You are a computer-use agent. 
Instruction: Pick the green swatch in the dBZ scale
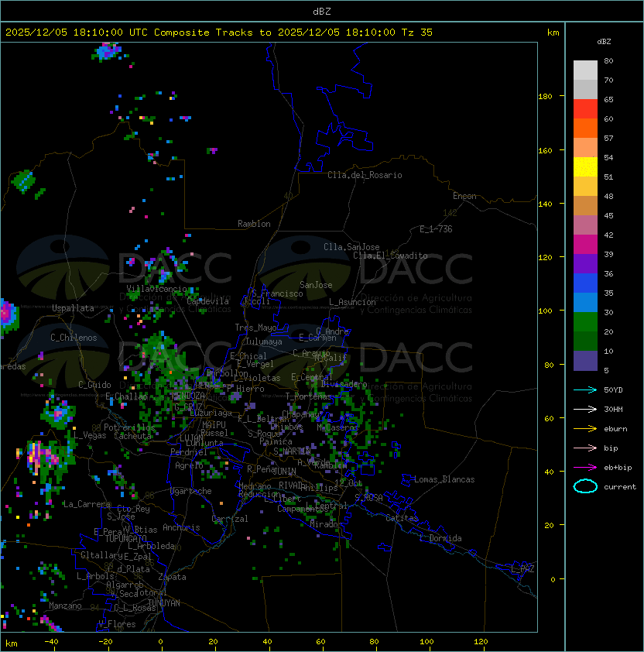point(585,322)
